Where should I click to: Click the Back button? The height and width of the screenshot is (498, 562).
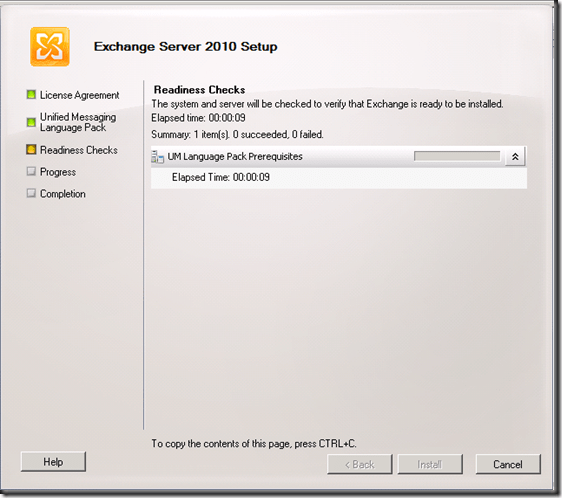(x=359, y=464)
